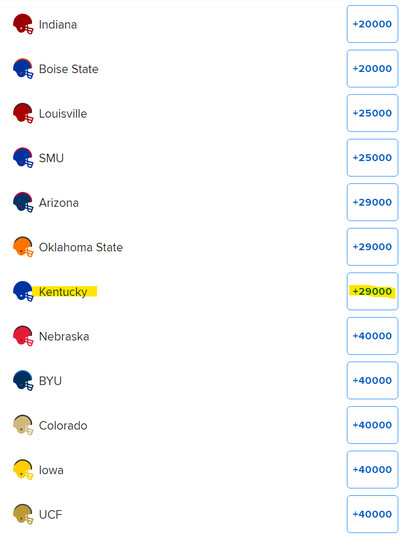The height and width of the screenshot is (537, 400).
Task: Click the Colorado helmet icon
Action: (23, 425)
